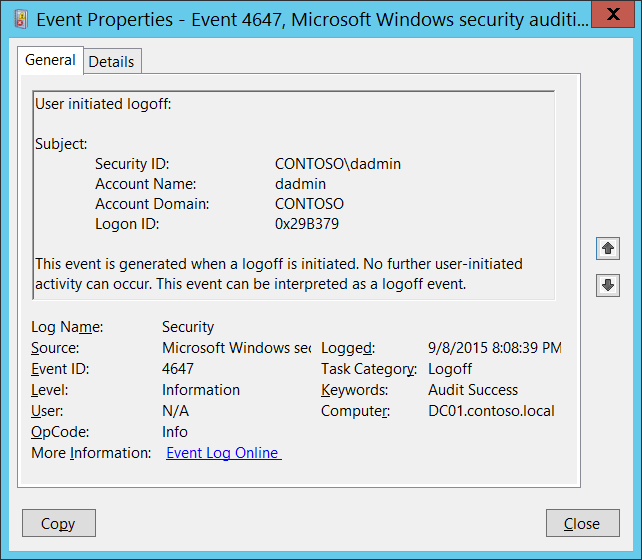This screenshot has height=560, width=642.
Task: Select the Logged date and time value
Action: point(494,348)
